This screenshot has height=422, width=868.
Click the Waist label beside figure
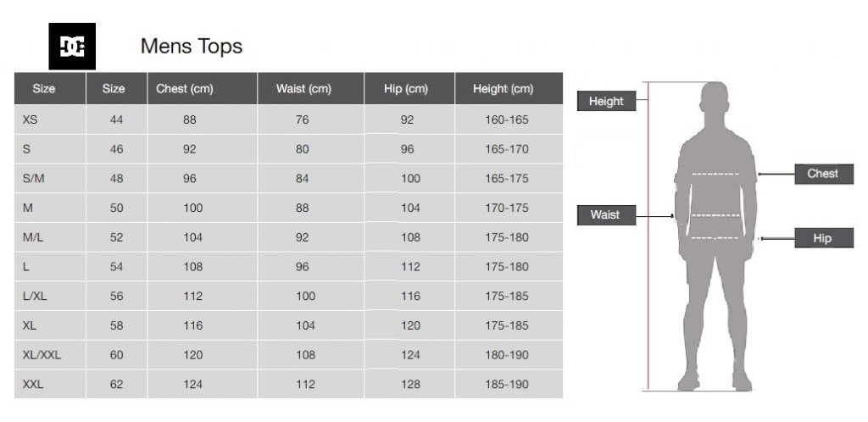606,214
